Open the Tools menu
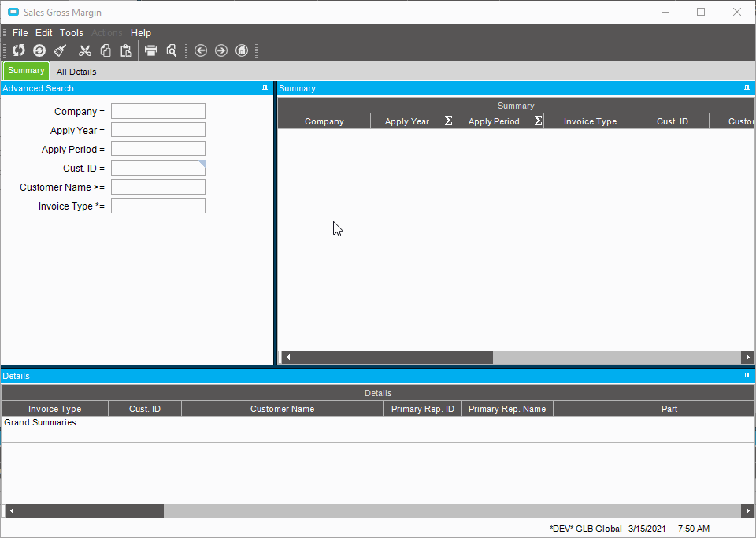Screen dimensions: 756x538 coord(72,33)
